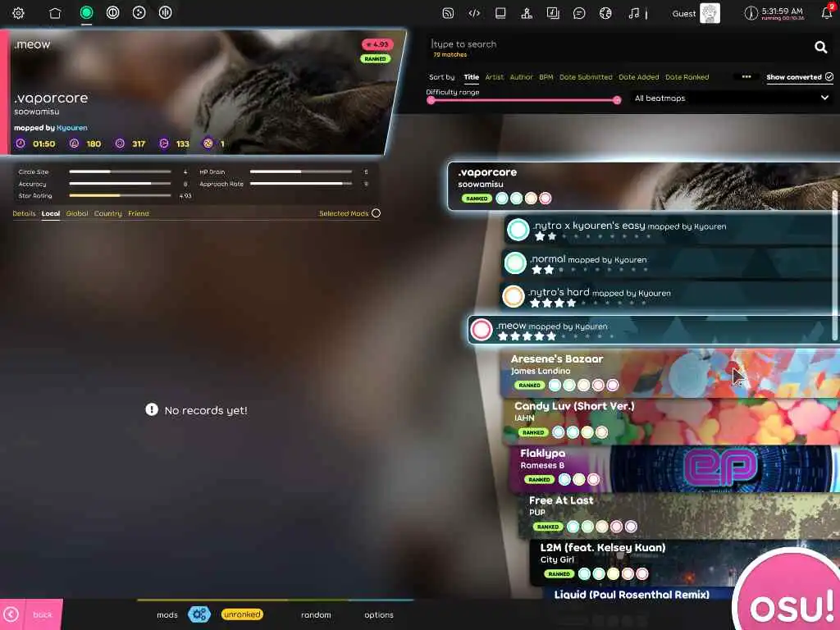Open mod customisation gear icon

coord(199,614)
